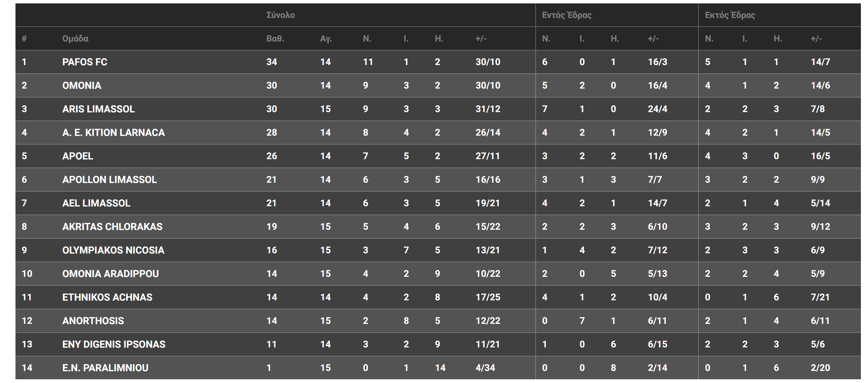Open the ANORTHOSIS team entry
Image resolution: width=868 pixels, height=383 pixels.
pos(93,321)
